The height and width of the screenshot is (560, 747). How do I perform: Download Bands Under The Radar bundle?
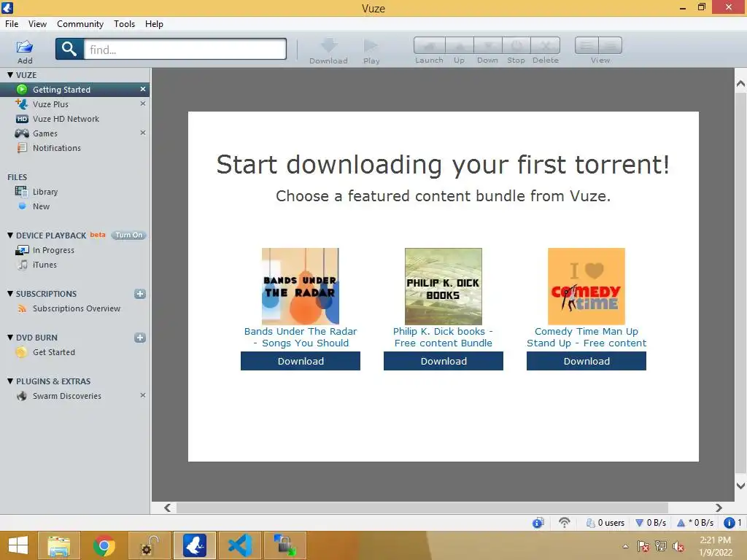coord(301,361)
